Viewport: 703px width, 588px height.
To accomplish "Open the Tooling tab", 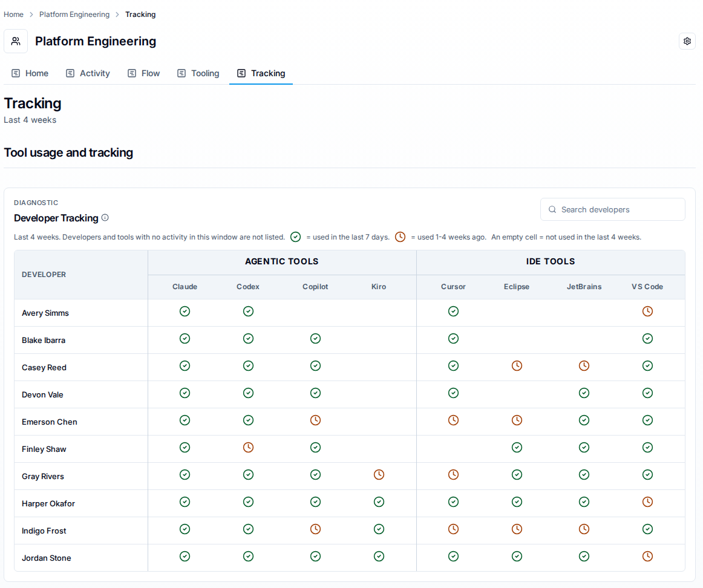I will click(198, 74).
